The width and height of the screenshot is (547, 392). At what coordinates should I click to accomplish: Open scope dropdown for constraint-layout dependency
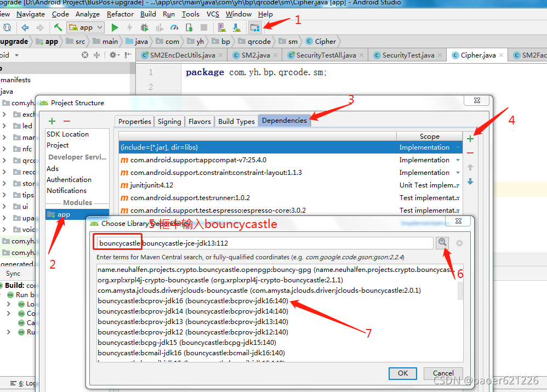pos(458,173)
